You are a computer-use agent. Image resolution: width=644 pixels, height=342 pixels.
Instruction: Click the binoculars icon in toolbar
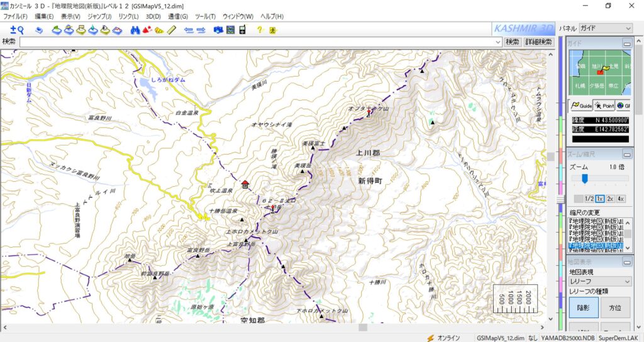pos(135,30)
